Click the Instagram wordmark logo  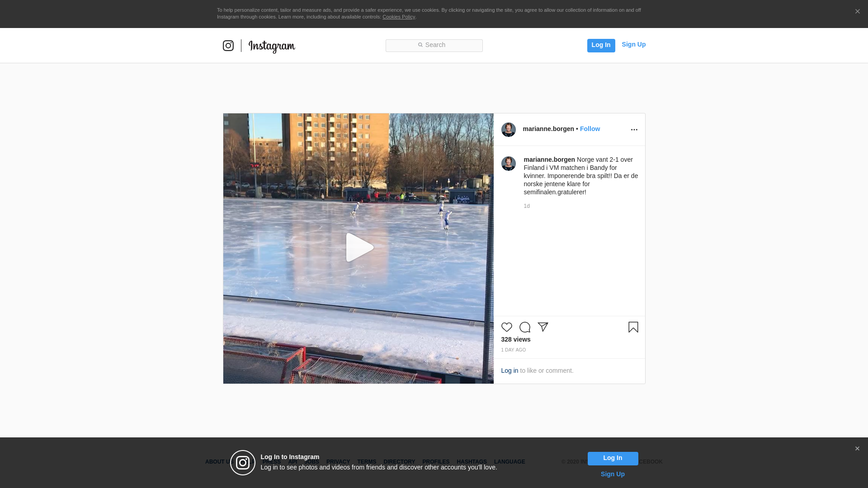pyautogui.click(x=272, y=47)
